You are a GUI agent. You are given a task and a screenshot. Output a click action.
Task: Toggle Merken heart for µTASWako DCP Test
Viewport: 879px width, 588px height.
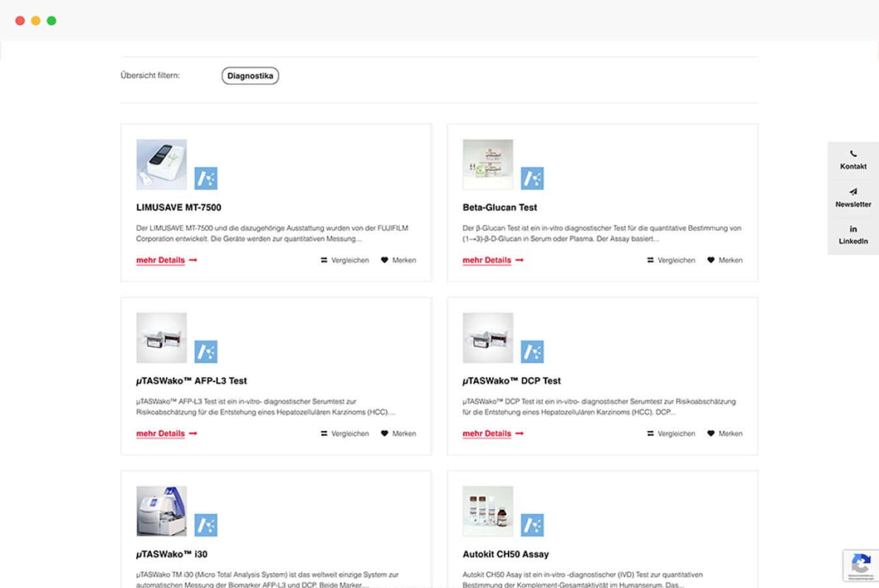[711, 434]
